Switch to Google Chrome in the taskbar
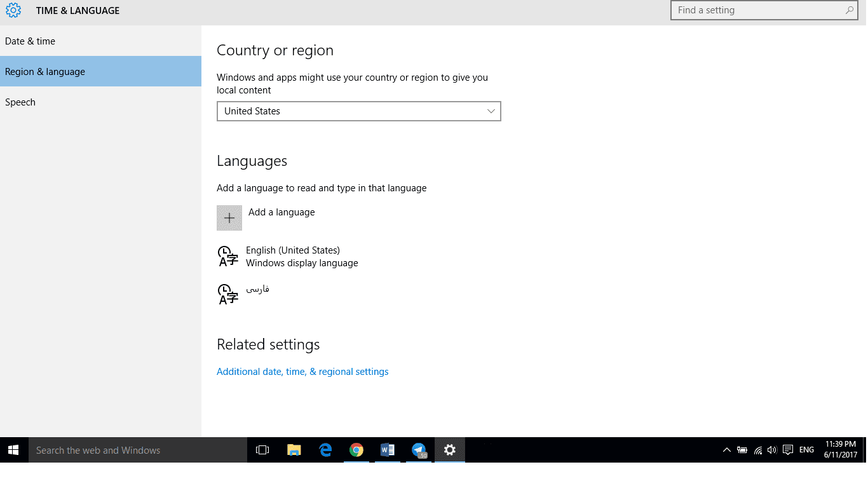Screen dimensions: 868x488 click(x=356, y=450)
